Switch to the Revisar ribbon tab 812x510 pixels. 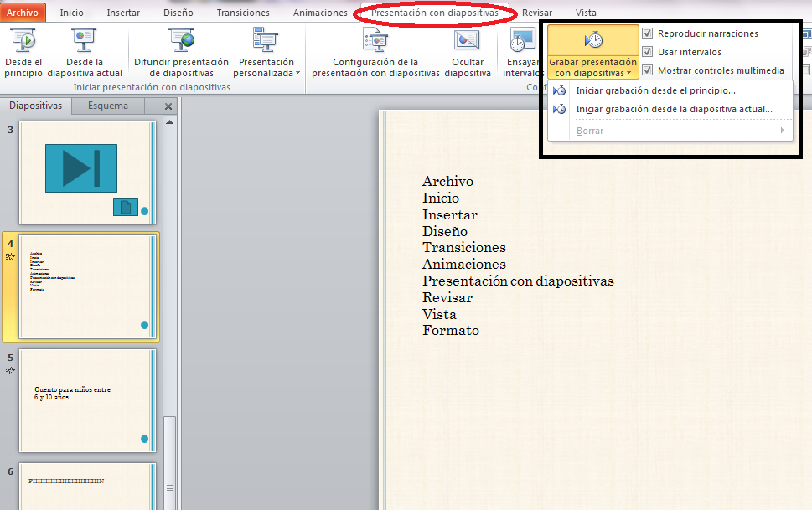click(x=537, y=13)
